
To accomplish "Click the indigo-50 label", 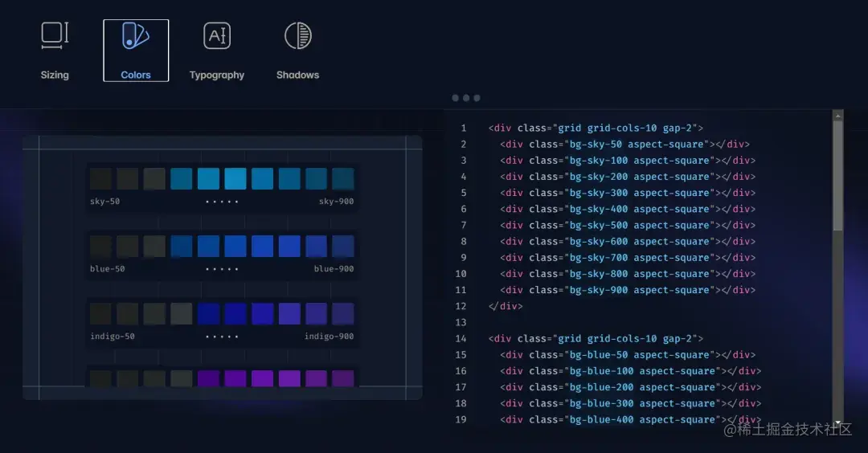I will [x=113, y=337].
